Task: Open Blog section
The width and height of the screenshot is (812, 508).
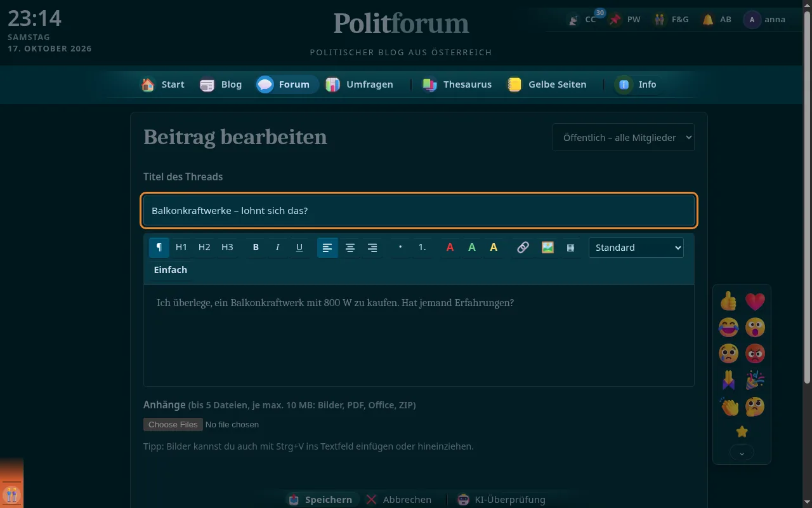Action: [x=221, y=84]
